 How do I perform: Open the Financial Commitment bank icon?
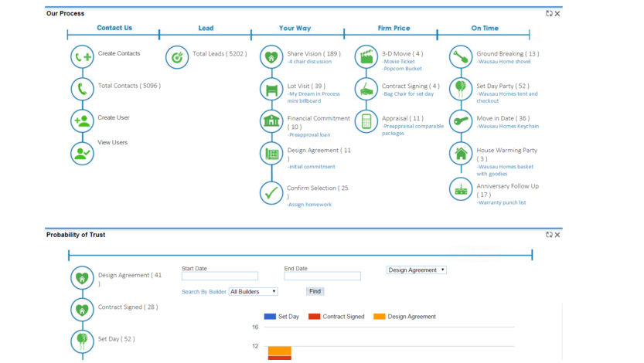271,121
